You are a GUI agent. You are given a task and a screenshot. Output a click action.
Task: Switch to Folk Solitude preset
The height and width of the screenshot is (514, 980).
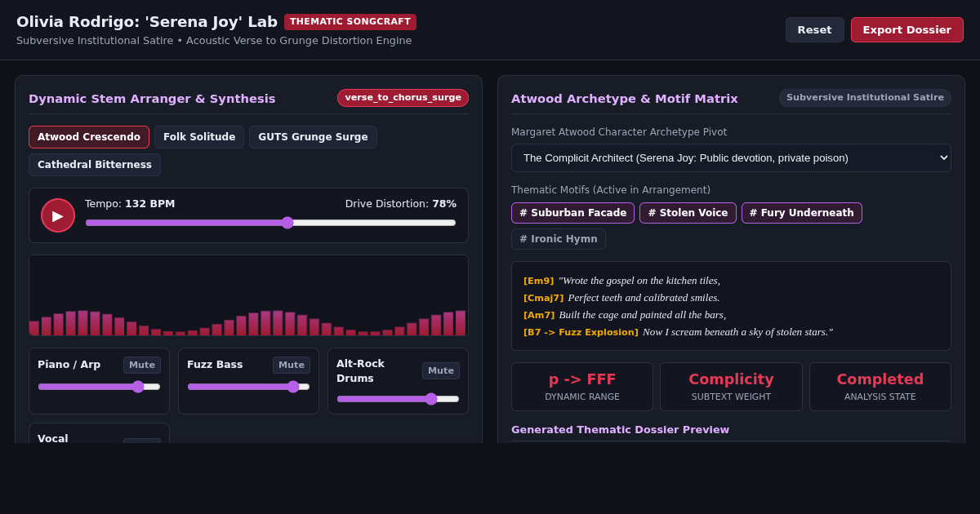(x=199, y=137)
